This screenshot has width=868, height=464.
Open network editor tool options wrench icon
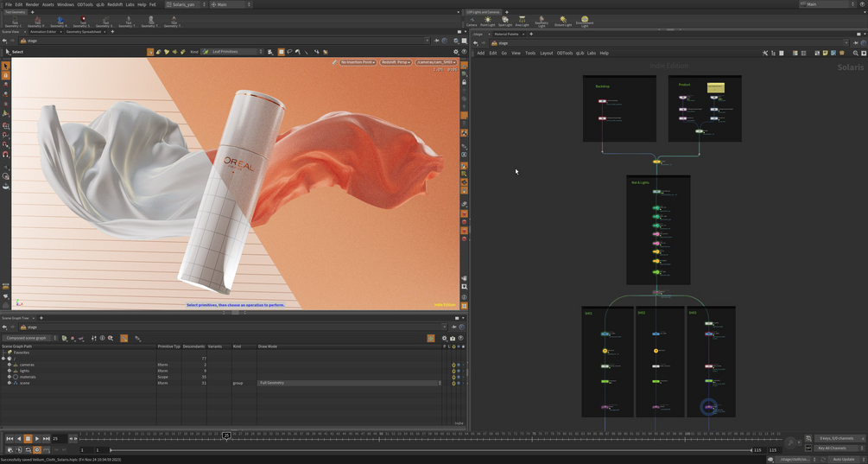point(765,54)
